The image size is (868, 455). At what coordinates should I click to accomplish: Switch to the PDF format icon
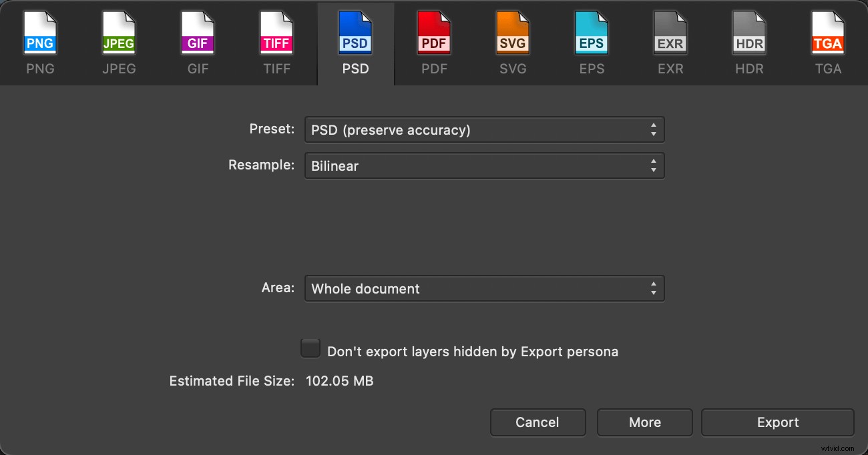point(434,32)
